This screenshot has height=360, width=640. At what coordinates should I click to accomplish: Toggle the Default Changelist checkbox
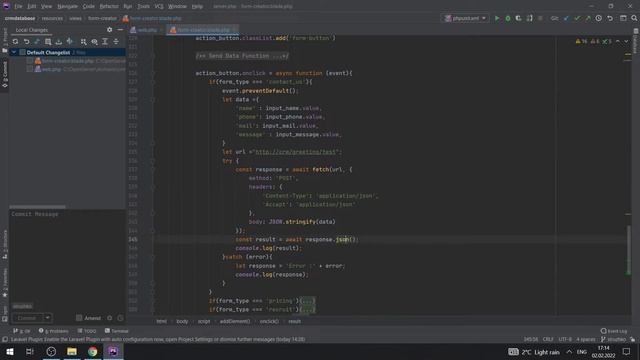click(x=22, y=53)
